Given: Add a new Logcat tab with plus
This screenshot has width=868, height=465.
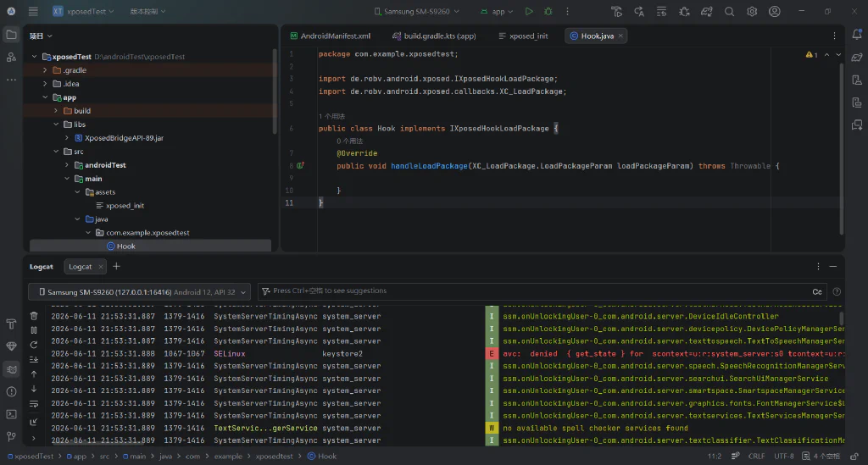Looking at the screenshot, I should pyautogui.click(x=116, y=267).
